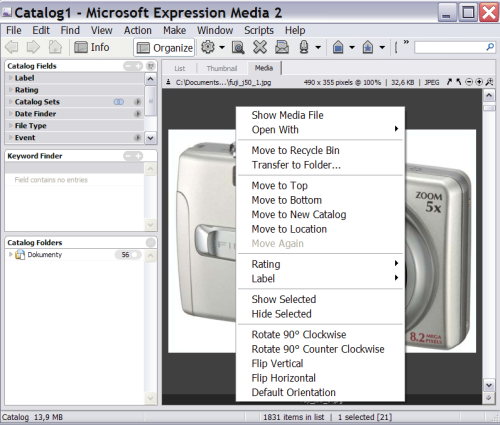Open the Make menu

174,30
